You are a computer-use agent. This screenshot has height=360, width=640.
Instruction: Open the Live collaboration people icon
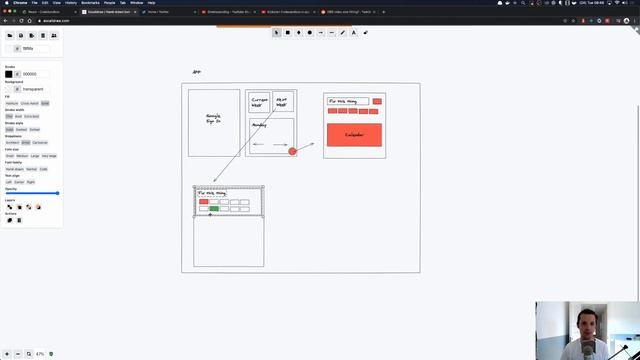pyautogui.click(x=54, y=36)
